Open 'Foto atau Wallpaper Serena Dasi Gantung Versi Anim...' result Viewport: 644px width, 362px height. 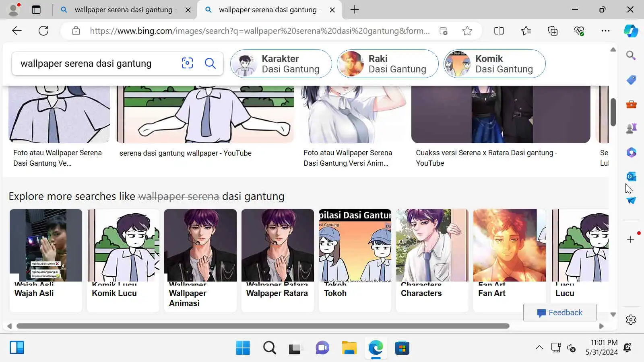pyautogui.click(x=348, y=158)
